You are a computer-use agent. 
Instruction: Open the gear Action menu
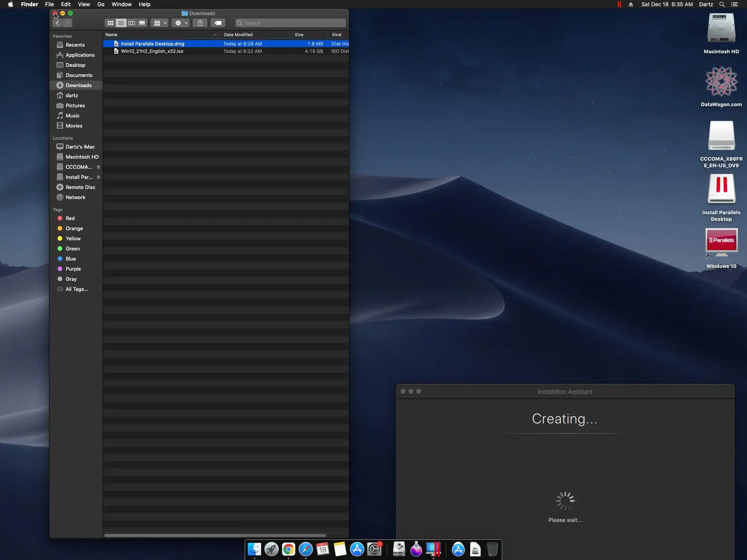tap(181, 23)
